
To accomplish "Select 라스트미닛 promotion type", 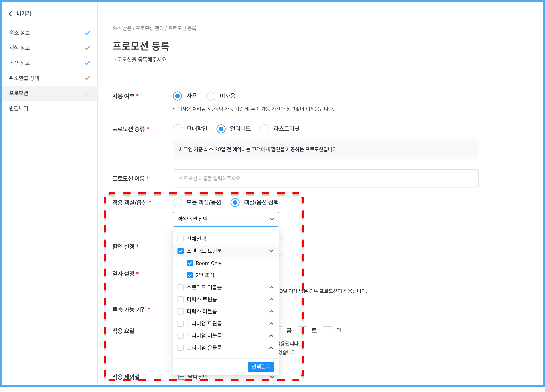I will [x=265, y=129].
